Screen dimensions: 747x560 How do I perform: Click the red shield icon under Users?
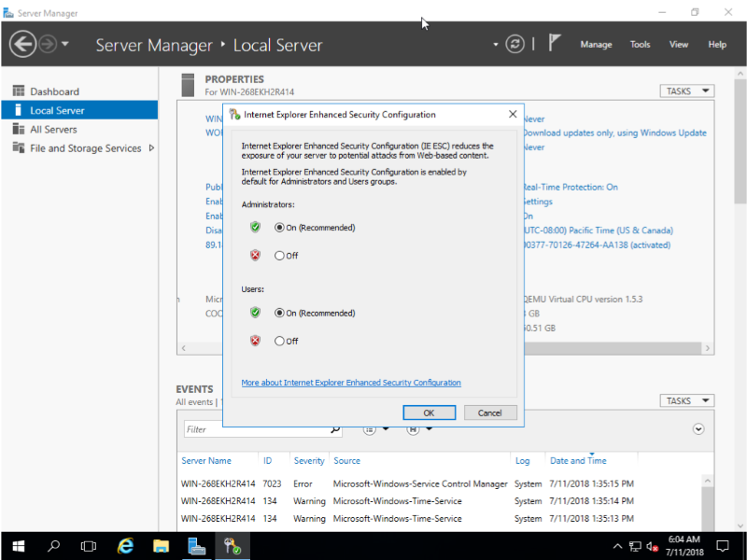click(255, 341)
